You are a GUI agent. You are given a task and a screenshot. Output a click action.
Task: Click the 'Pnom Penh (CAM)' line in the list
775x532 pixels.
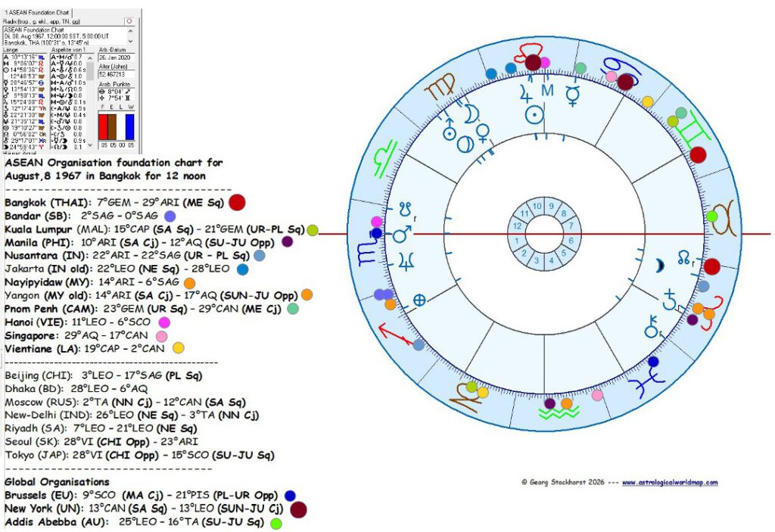[x=143, y=309]
